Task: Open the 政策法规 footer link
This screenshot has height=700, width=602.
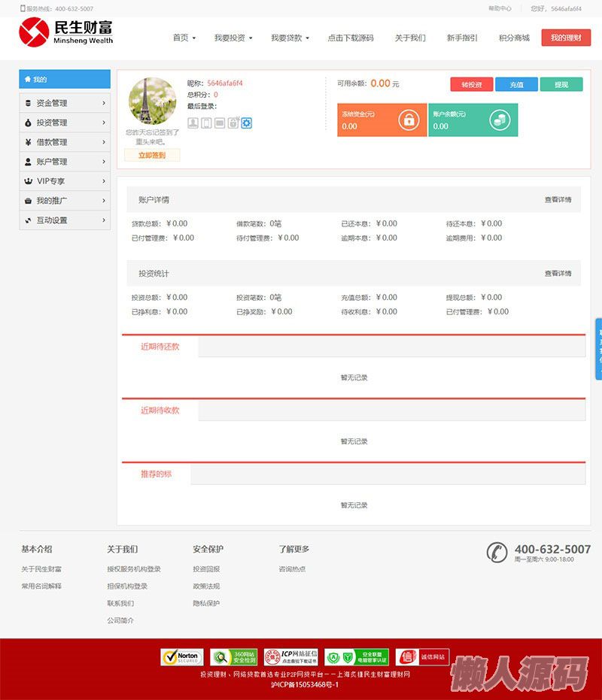Action: click(206, 586)
